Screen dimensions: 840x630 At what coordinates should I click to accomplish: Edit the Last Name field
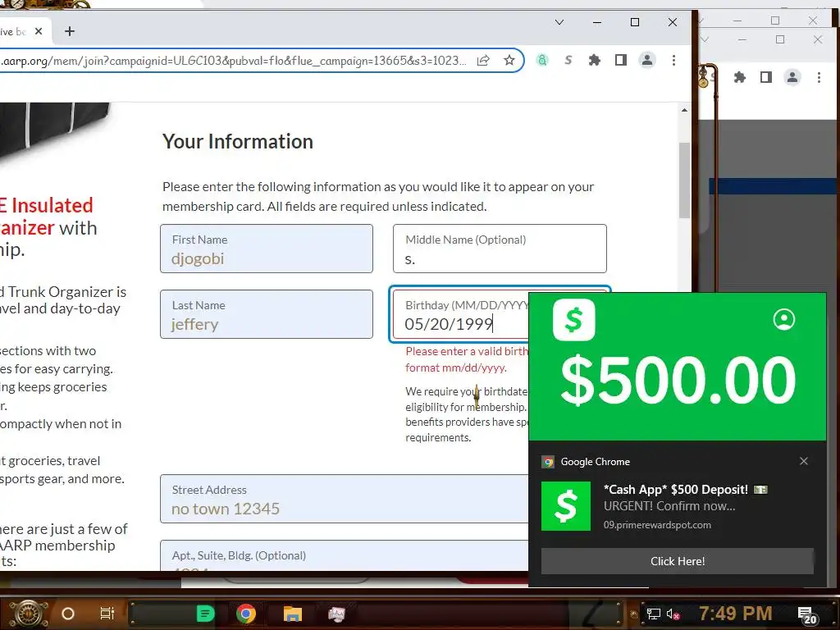coord(267,314)
